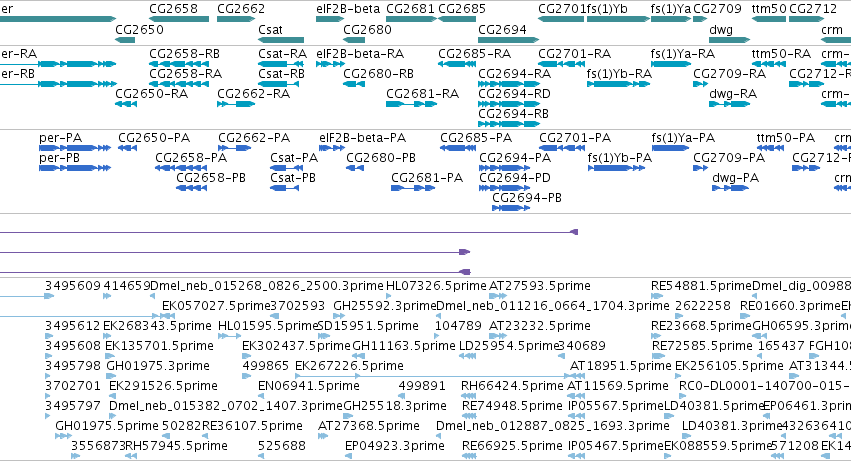Click the EST label EN06941.5prime
The height and width of the screenshot is (461, 851).
point(309,386)
